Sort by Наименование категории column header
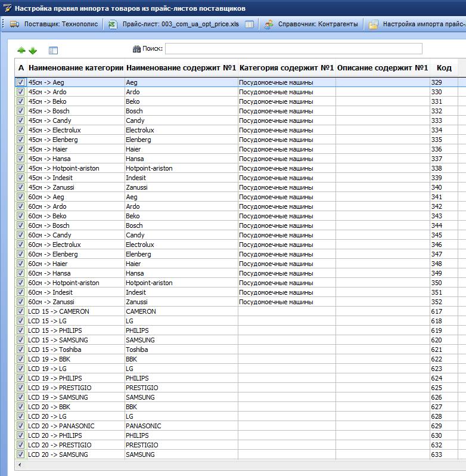Screen dimensions: 466x476 [76, 67]
